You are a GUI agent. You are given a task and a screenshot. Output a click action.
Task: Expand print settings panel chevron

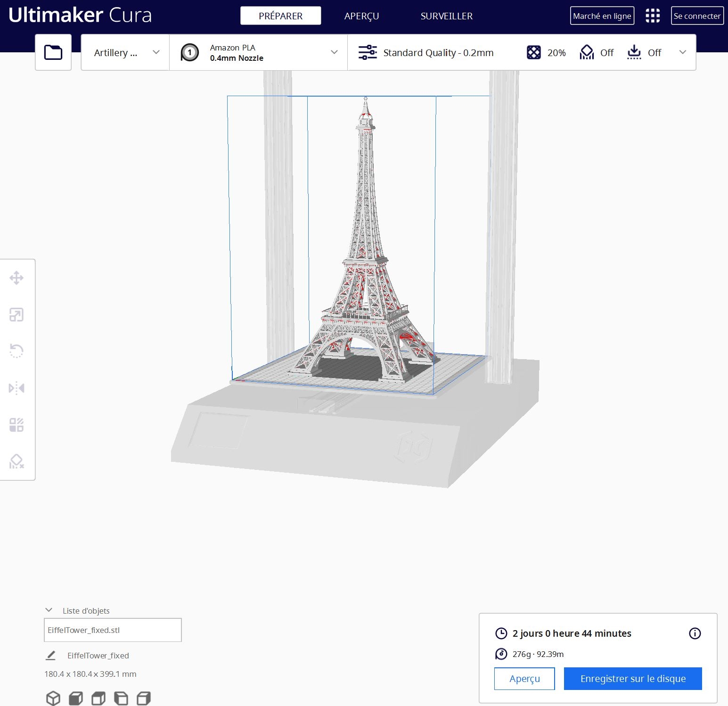click(682, 52)
